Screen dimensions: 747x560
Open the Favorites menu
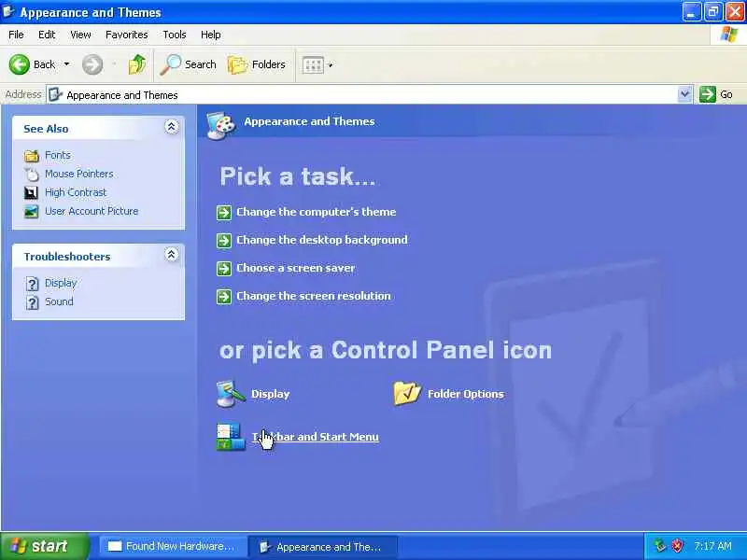tap(127, 35)
